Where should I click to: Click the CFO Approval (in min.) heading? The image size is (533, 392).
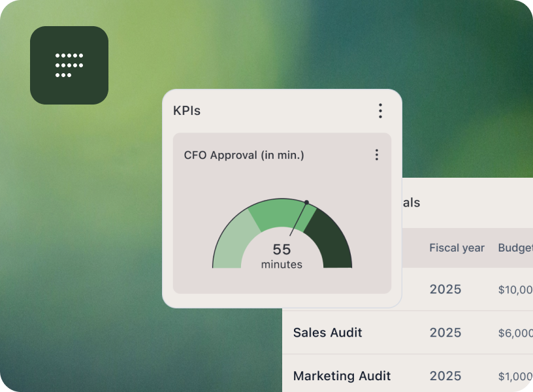(x=244, y=155)
